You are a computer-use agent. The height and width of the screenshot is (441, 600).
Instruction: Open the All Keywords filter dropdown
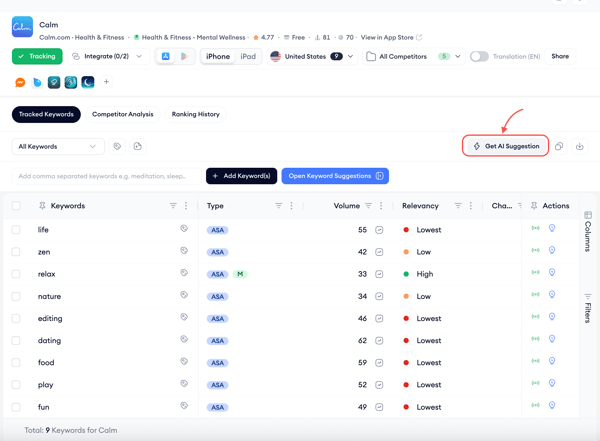pyautogui.click(x=58, y=147)
